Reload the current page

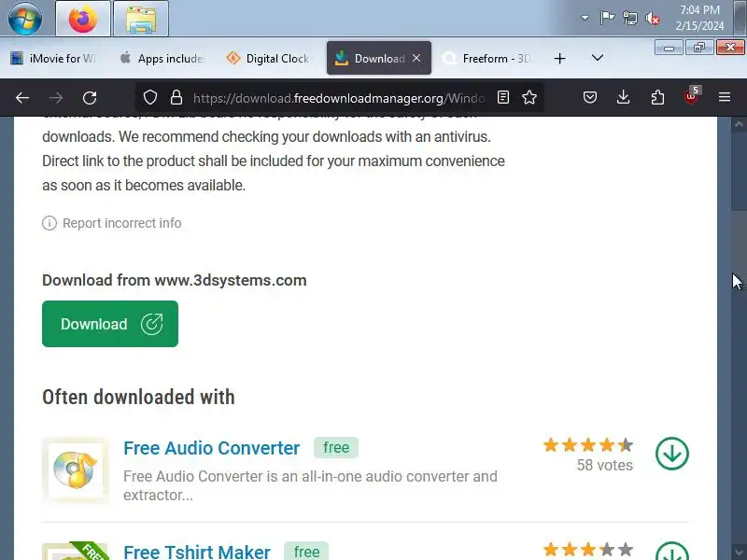90,98
